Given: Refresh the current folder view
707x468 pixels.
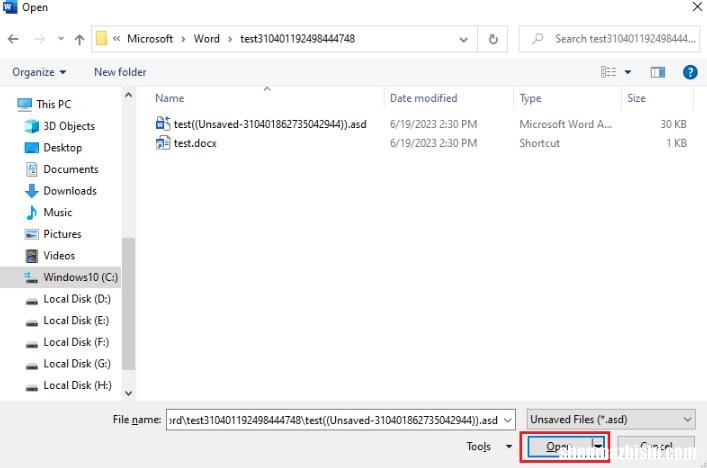Looking at the screenshot, I should 493,39.
